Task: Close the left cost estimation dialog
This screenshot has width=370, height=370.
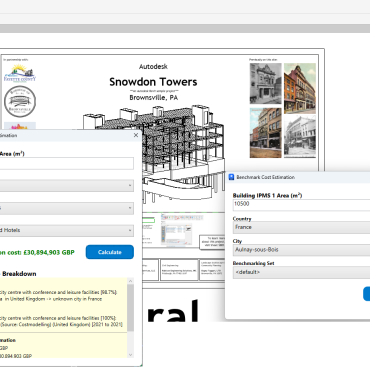Action: (136, 135)
